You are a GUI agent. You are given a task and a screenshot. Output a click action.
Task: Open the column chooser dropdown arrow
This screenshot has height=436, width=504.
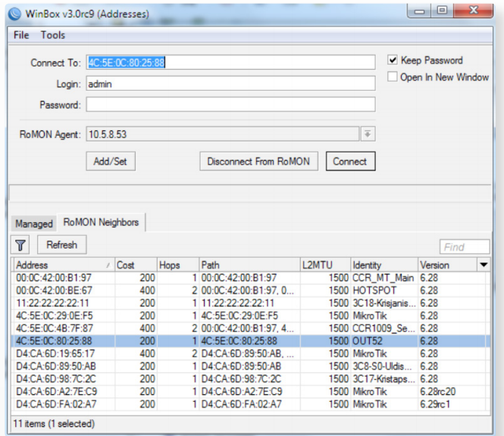484,265
